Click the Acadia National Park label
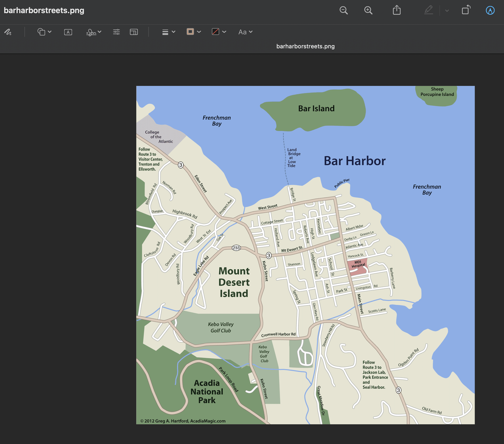The width and height of the screenshot is (504, 444). click(207, 391)
